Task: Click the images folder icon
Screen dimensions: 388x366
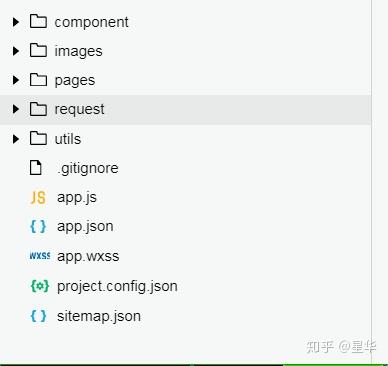Action: 38,50
